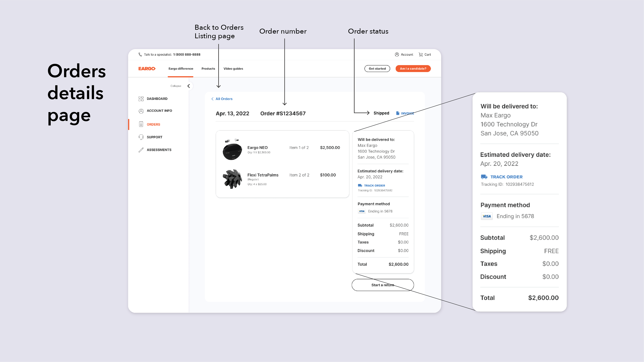Click the Get started button

click(x=377, y=68)
